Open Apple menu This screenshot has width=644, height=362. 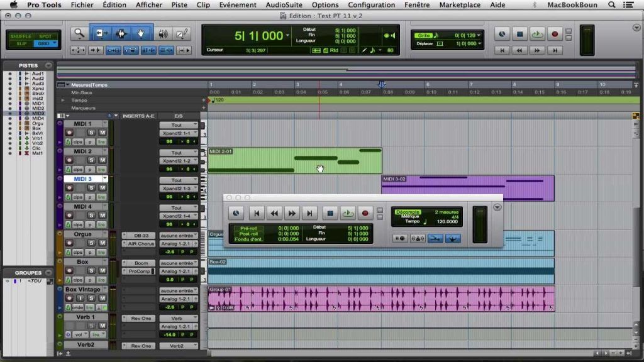pos(14,5)
